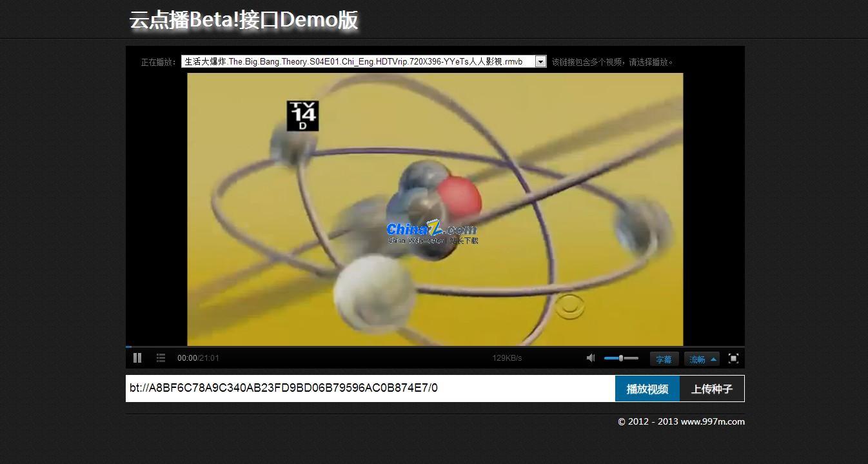Image resolution: width=868 pixels, height=464 pixels.
Task: Set volume on the volume slider
Action: tap(621, 358)
